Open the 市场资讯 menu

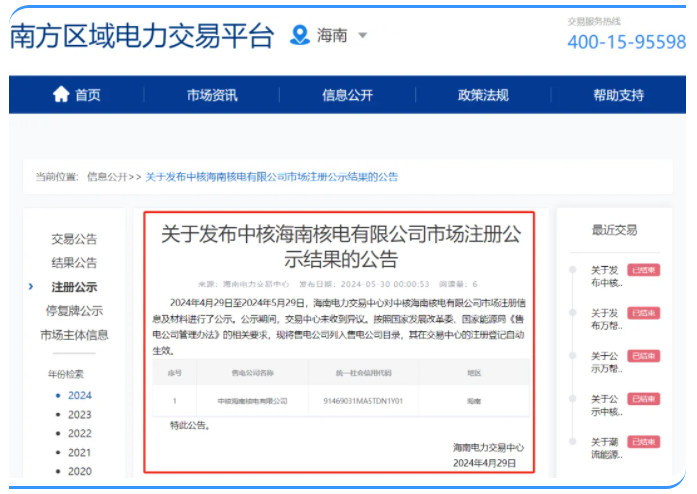pyautogui.click(x=212, y=95)
